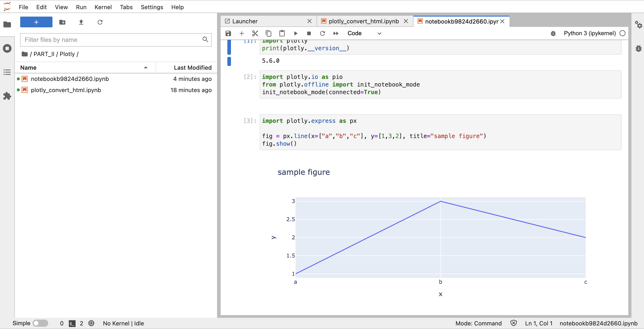Refresh the file list
Screen dimensions: 644x329
[100, 22]
